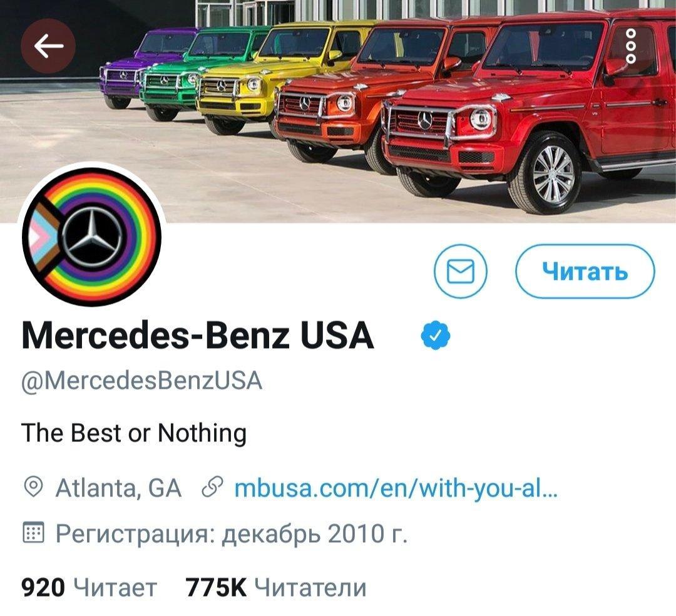View the 920 Читает following list
The image size is (676, 616).
click(90, 587)
